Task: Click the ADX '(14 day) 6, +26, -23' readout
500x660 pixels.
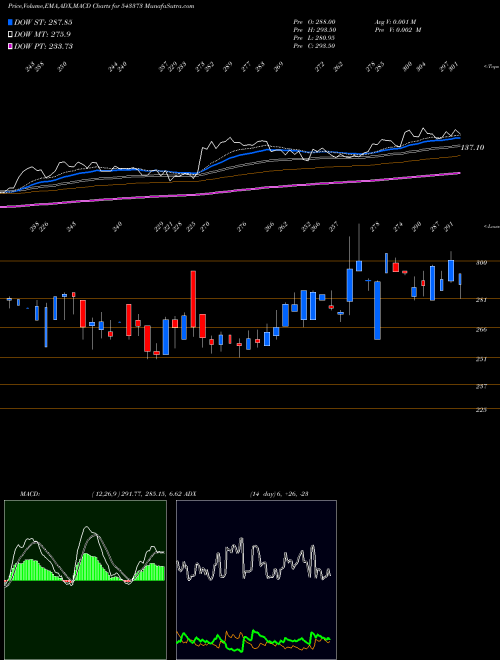Action: pyautogui.click(x=279, y=494)
